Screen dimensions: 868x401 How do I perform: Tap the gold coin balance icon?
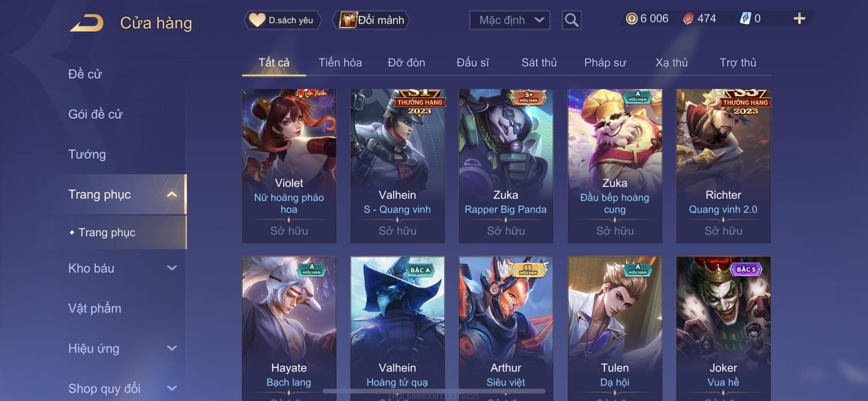click(x=632, y=19)
